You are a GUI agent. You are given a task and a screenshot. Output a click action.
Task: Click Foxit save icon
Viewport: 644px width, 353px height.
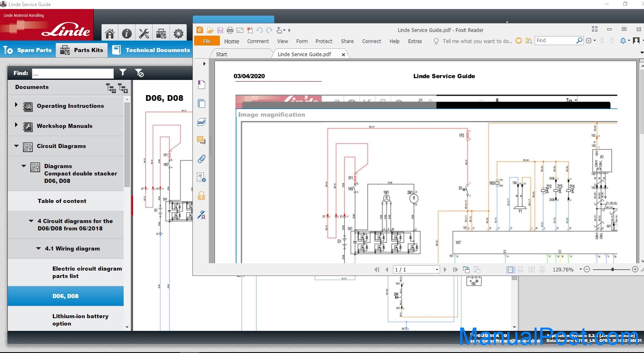[x=220, y=30]
